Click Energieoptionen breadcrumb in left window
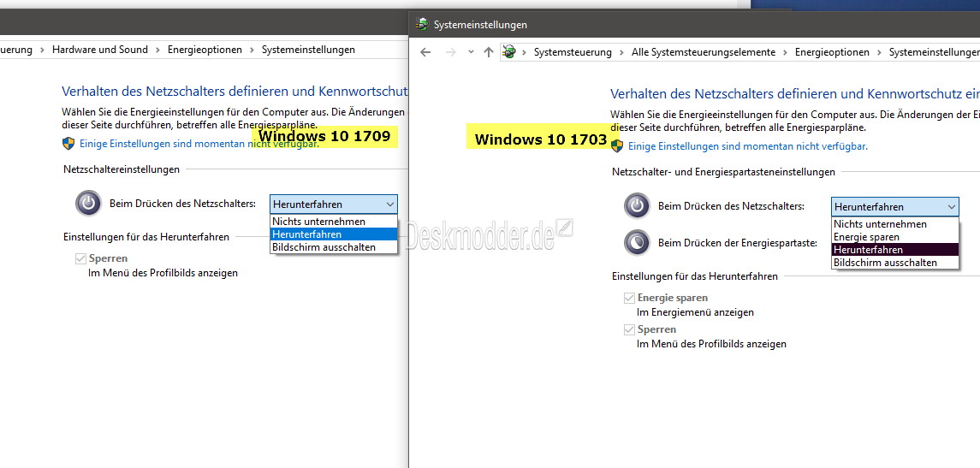Viewport: 980px width, 468px height. [205, 50]
